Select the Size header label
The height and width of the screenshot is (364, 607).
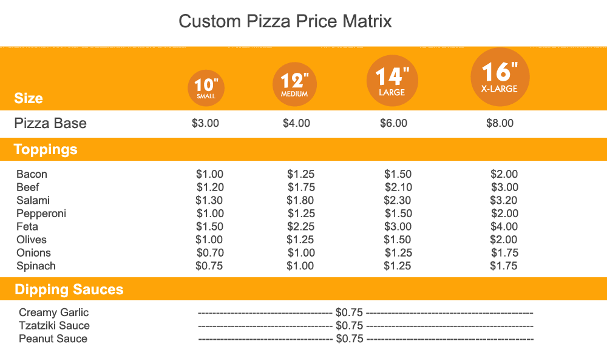click(x=29, y=98)
